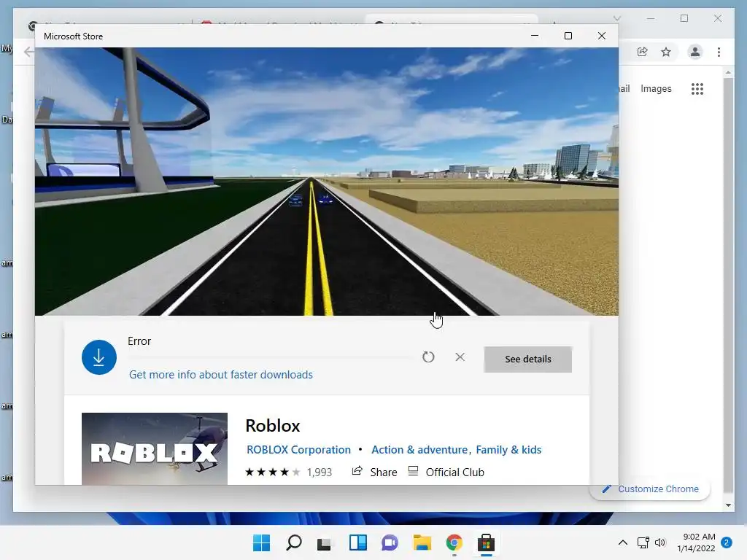The image size is (747, 560).
Task: Click Customize Chrome button
Action: pyautogui.click(x=650, y=489)
